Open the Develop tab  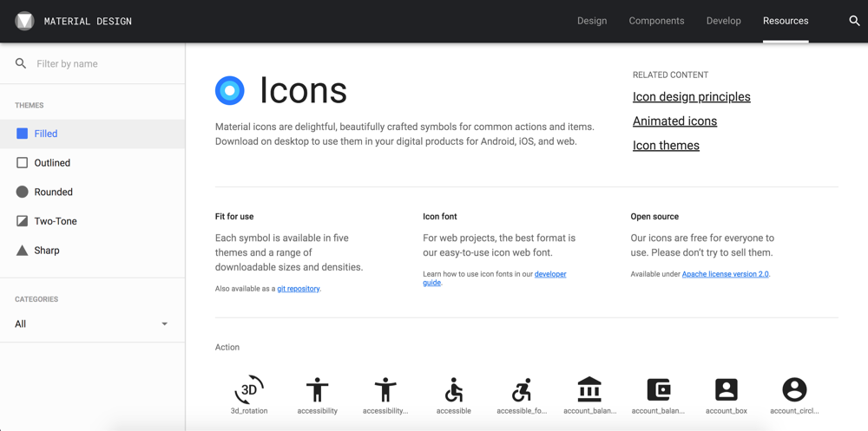[724, 21]
